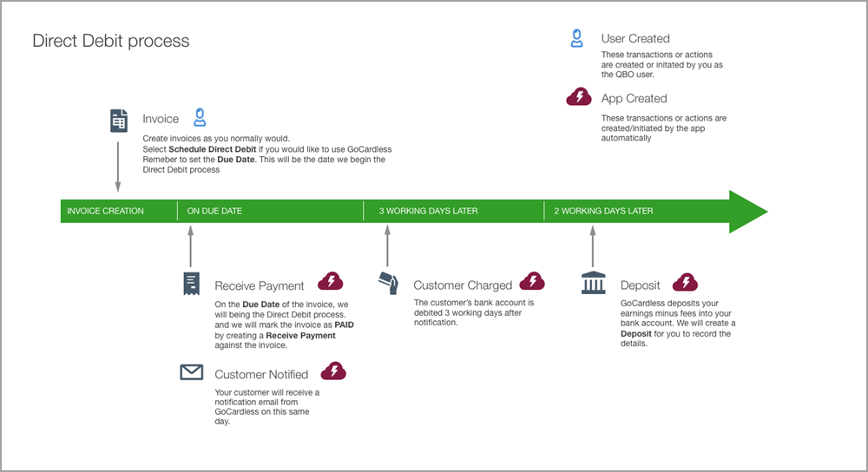Click the cloud icon next to Customer Notified
This screenshot has width=868, height=472.
[x=333, y=370]
